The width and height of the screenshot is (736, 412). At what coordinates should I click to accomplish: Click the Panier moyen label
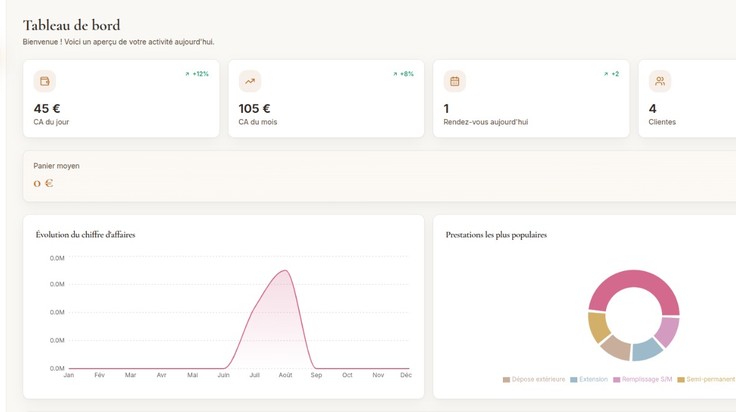pos(56,166)
